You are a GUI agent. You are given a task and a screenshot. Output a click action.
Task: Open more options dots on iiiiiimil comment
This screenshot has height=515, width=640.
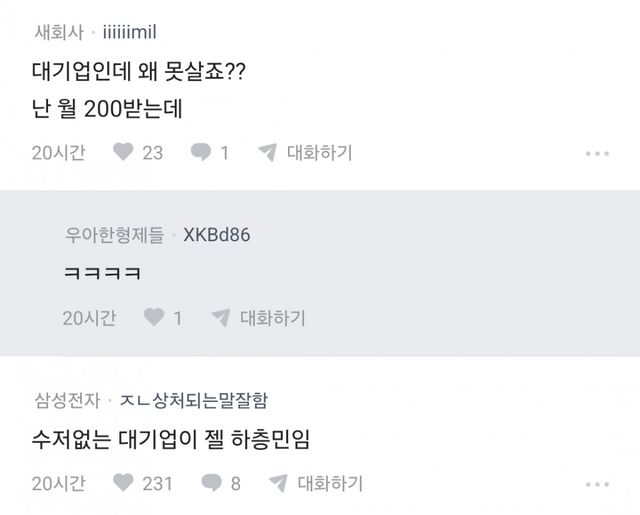pyautogui.click(x=597, y=153)
